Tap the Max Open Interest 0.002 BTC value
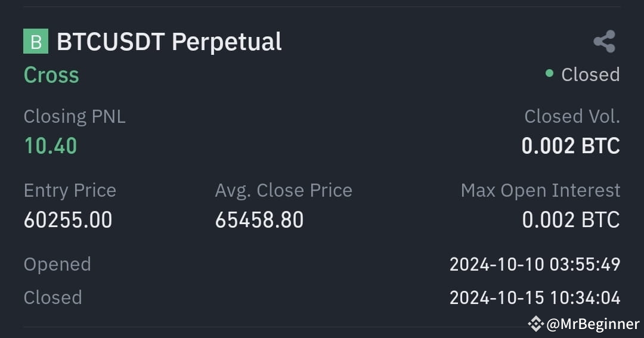This screenshot has width=644, height=338. [571, 220]
